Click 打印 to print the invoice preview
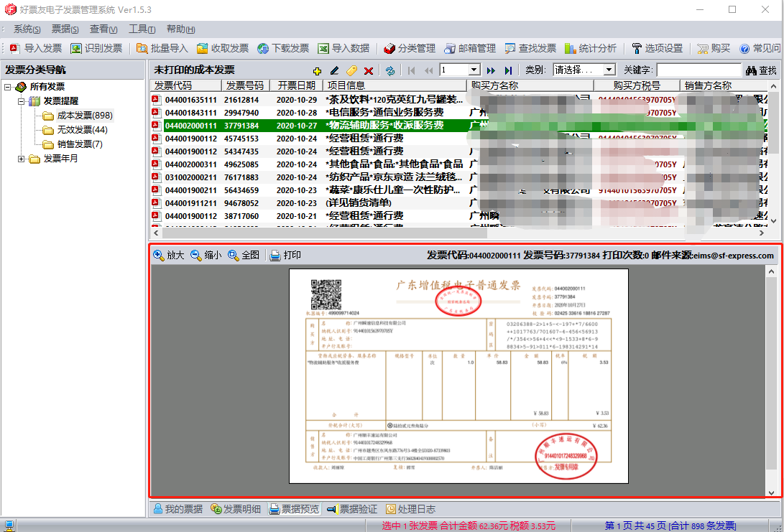784x532 pixels. (285, 255)
